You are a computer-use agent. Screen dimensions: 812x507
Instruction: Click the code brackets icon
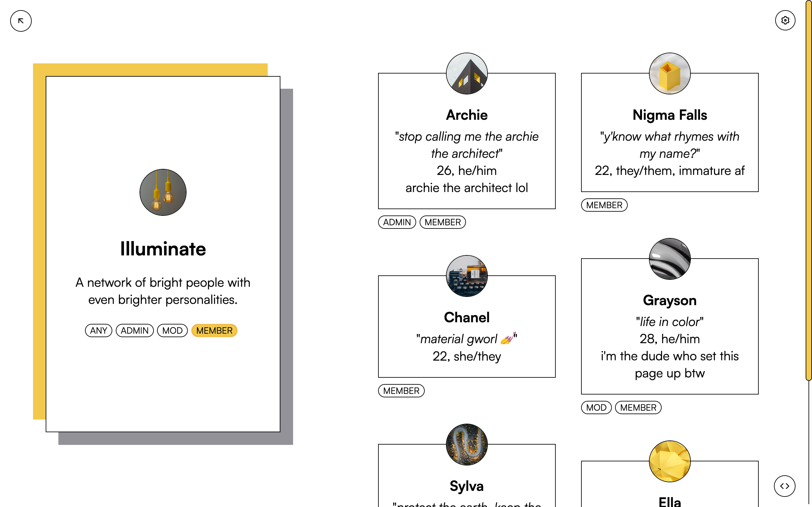784,486
